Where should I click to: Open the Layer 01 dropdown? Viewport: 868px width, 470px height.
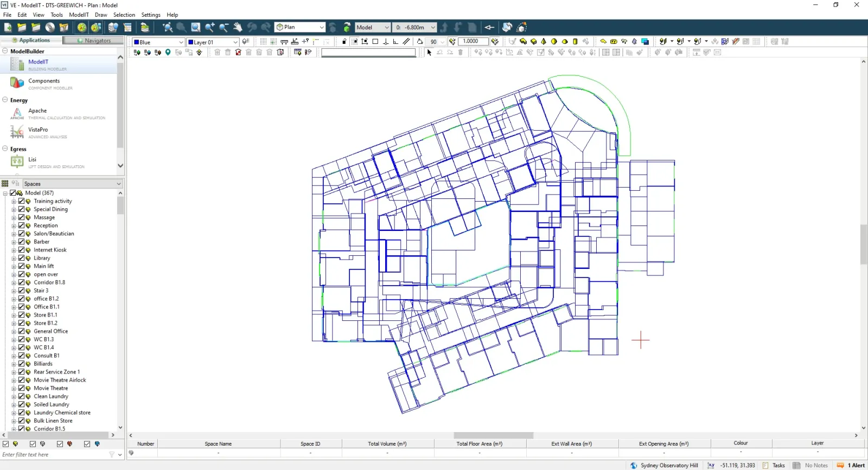coord(213,42)
